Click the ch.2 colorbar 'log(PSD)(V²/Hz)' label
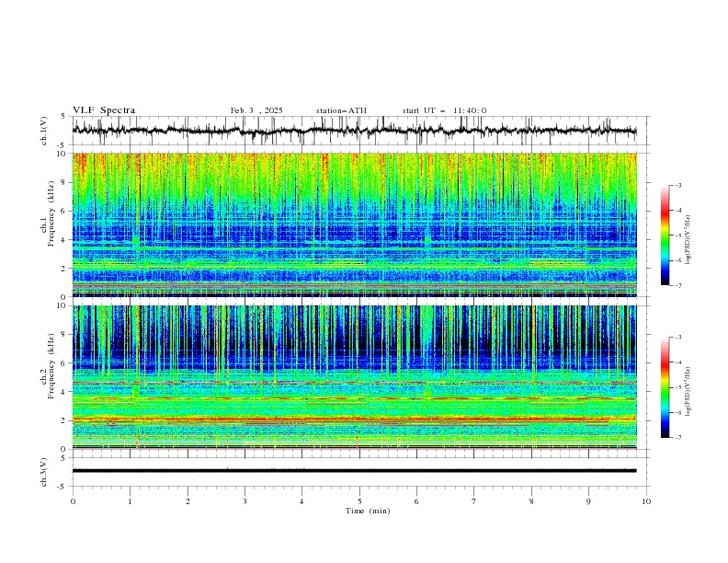This screenshot has height=563, width=728. click(x=688, y=392)
